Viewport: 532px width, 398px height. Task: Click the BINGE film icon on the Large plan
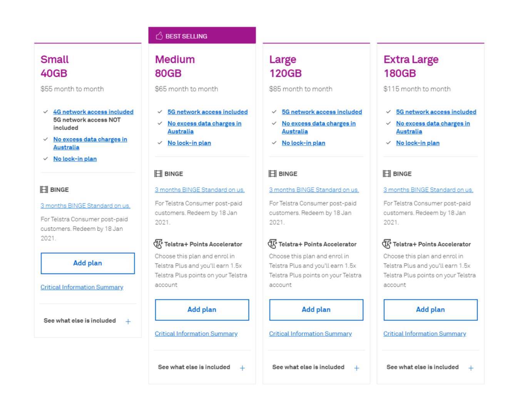pyautogui.click(x=273, y=174)
